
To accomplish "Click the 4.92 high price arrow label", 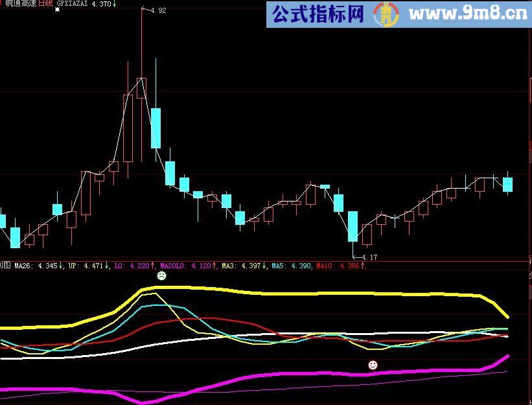I will [154, 10].
